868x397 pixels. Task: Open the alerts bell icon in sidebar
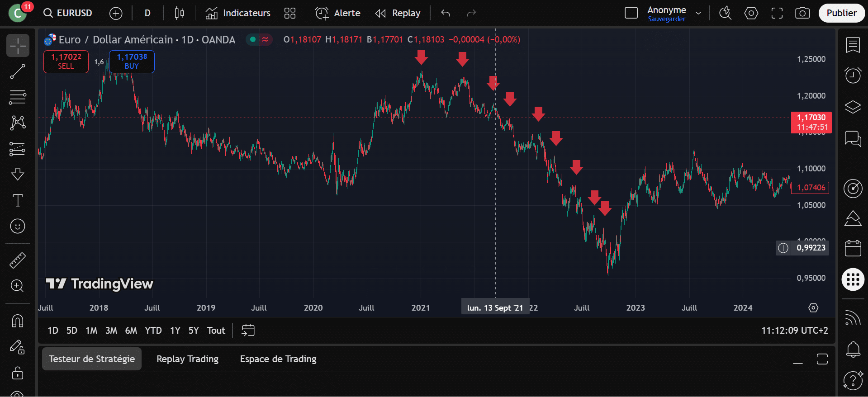click(853, 350)
